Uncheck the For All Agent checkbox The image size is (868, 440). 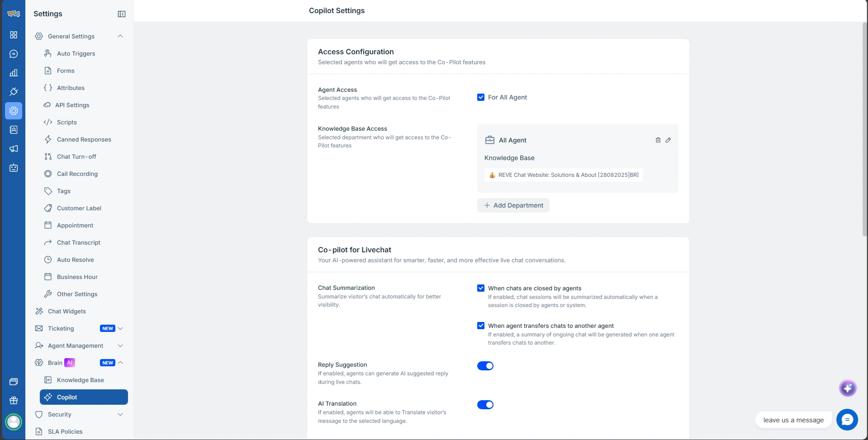(x=481, y=97)
